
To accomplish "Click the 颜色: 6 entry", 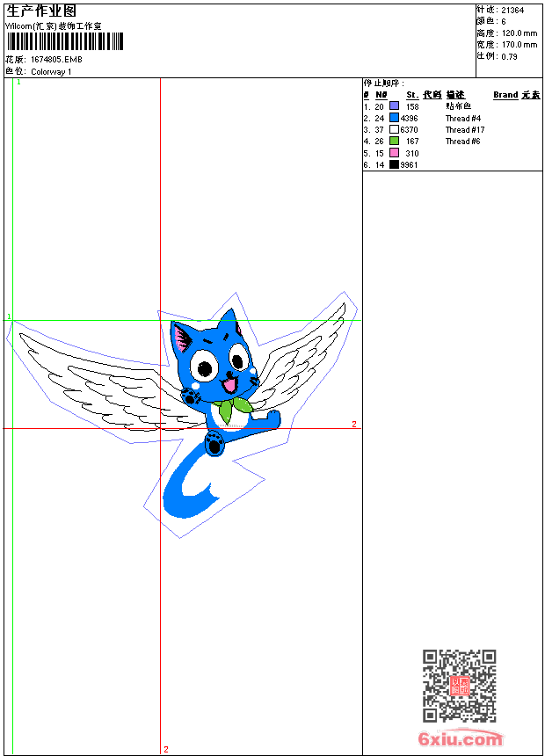I will [x=491, y=22].
